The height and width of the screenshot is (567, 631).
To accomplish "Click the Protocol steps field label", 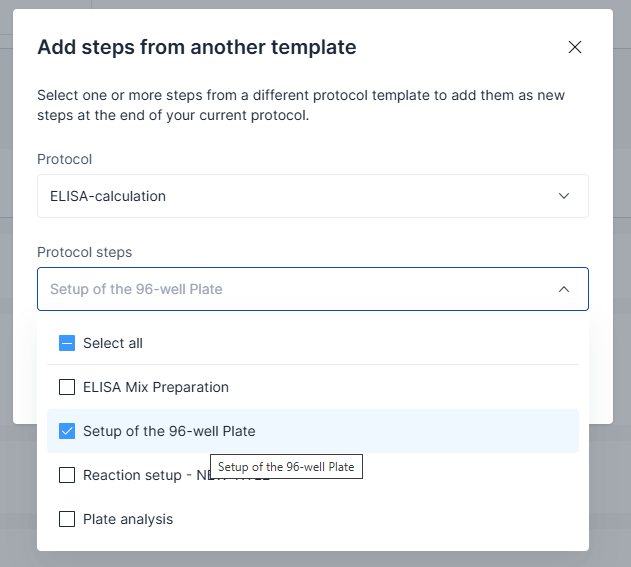I will [84, 252].
